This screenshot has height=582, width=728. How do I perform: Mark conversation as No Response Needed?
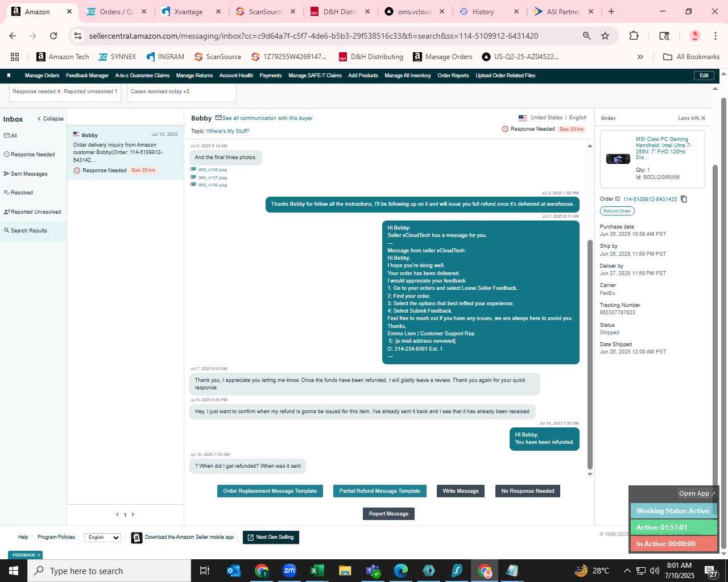[x=528, y=491]
